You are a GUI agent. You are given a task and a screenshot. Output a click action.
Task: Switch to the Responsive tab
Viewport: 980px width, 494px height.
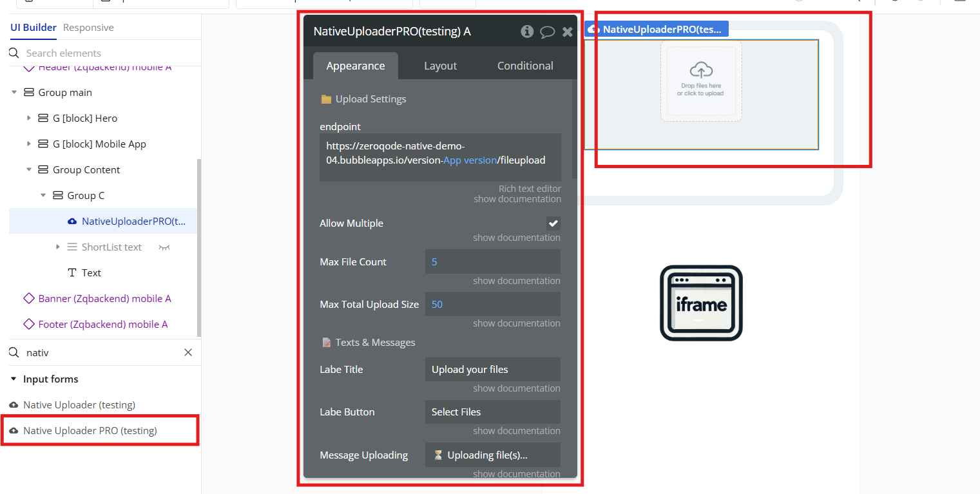click(x=88, y=28)
